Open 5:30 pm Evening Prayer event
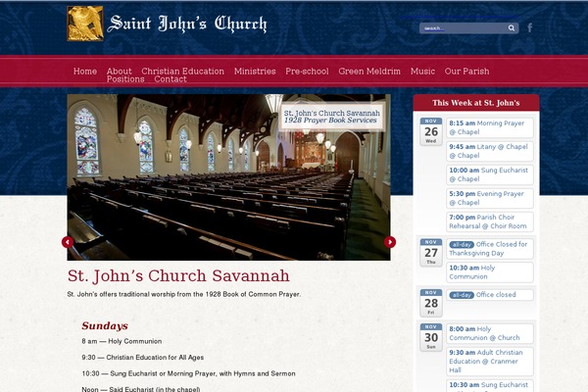 (489, 198)
